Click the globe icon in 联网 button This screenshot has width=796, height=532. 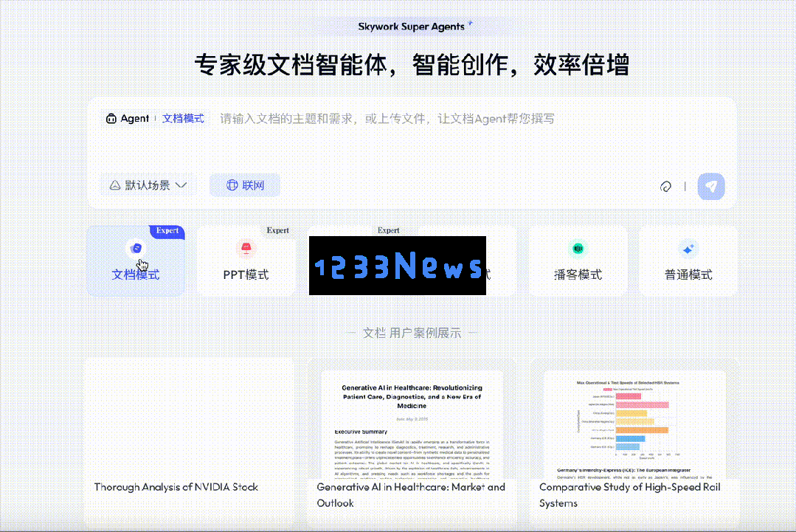coord(232,185)
